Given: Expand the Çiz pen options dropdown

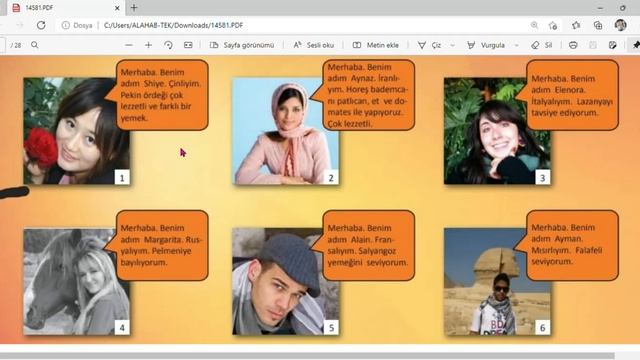Looking at the screenshot, I should pos(452,45).
